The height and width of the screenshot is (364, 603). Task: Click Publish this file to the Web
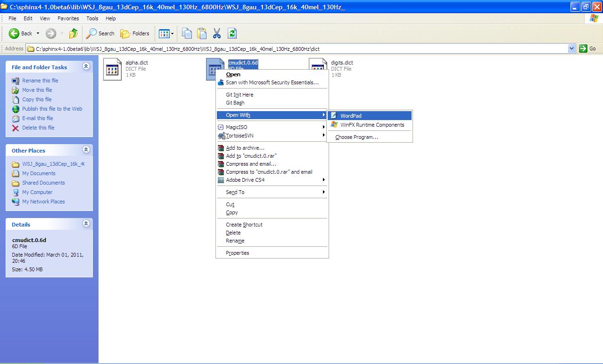click(x=52, y=109)
